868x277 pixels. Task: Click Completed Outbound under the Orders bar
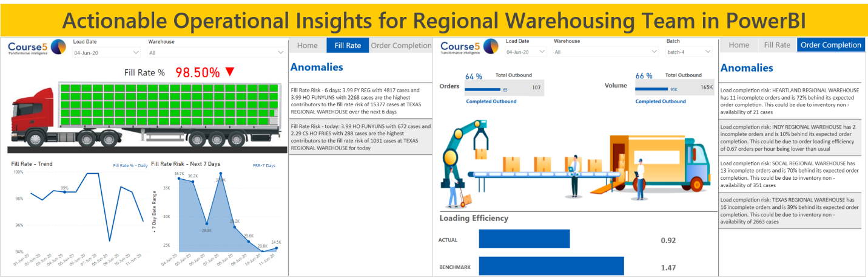click(491, 101)
